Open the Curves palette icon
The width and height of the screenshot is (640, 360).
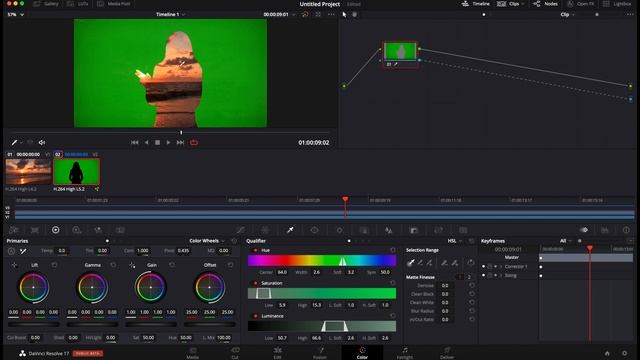[x=241, y=230]
